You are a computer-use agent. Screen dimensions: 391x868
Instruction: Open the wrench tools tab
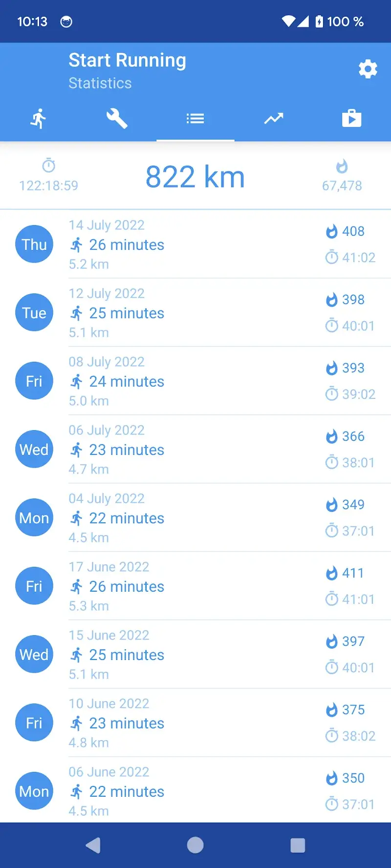point(117,119)
